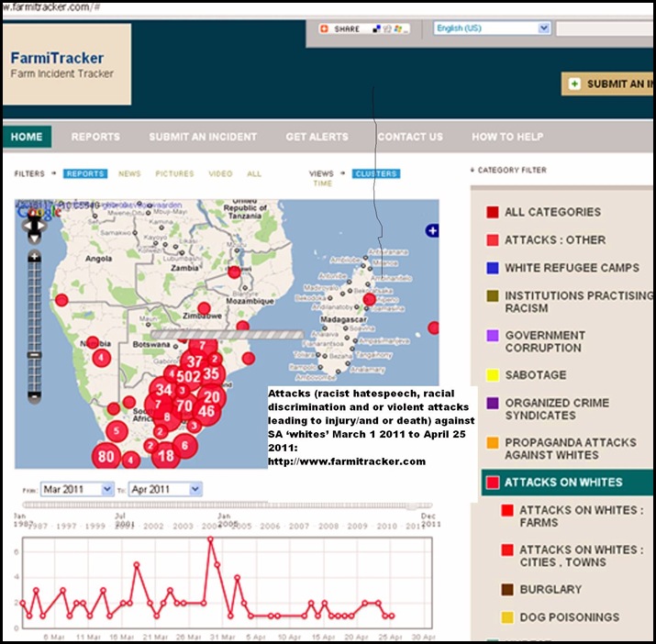This screenshot has width=656, height=644.
Task: Click the 502 incident cluster marker
Action: pos(189,376)
